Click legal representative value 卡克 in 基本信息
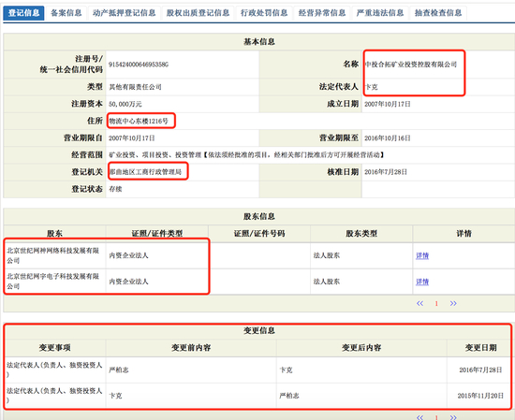Viewport: 515px width, 420px height. pos(372,87)
